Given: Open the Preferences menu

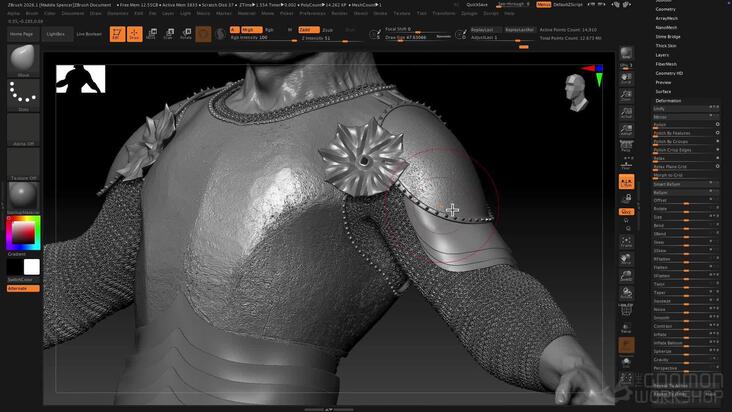Looking at the screenshot, I should tap(312, 14).
